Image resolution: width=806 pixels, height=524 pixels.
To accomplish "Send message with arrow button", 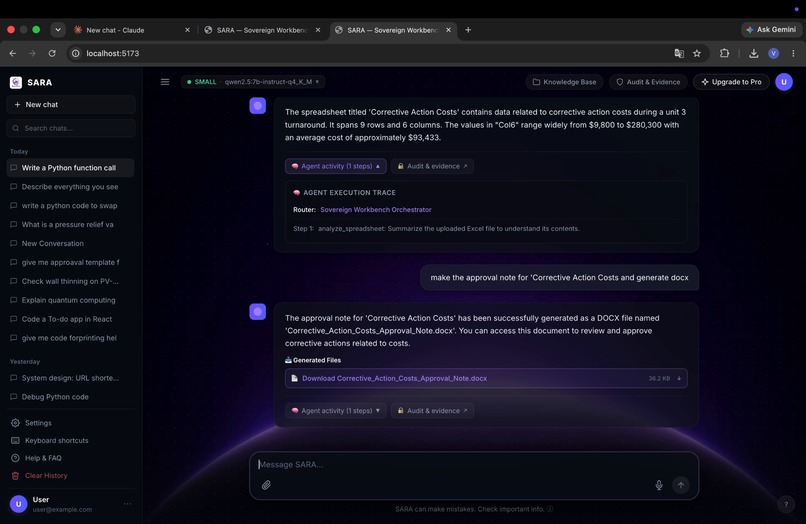I will tap(681, 485).
